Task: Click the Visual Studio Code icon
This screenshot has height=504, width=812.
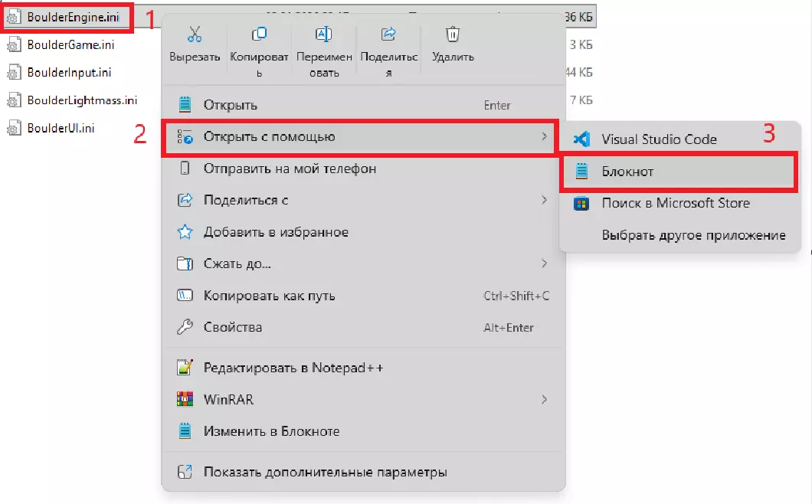Action: click(x=581, y=139)
